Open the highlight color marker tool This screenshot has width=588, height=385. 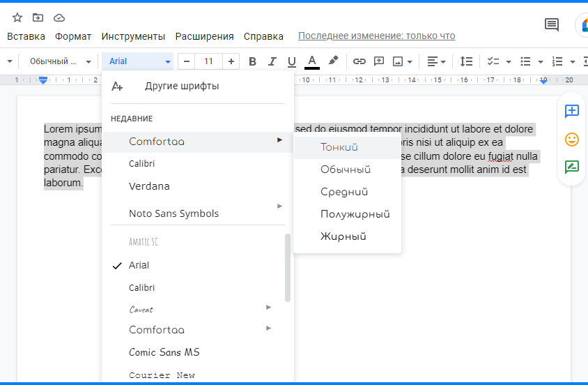coord(333,61)
